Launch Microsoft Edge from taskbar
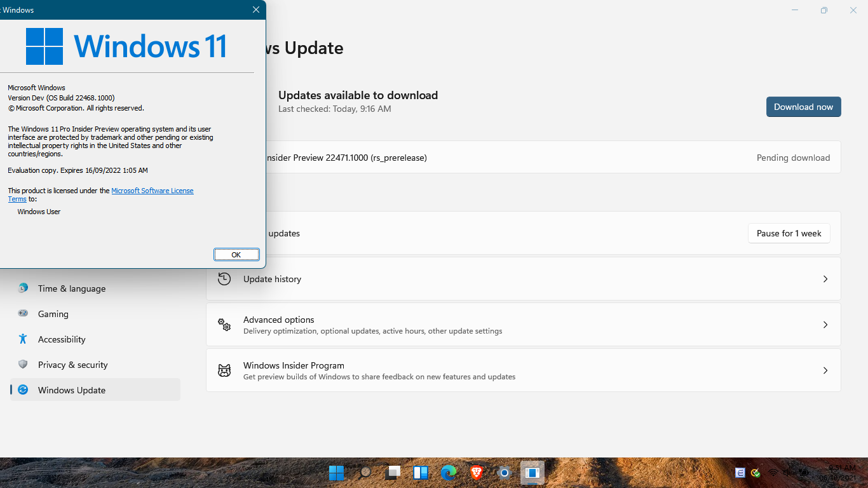 coord(449,473)
